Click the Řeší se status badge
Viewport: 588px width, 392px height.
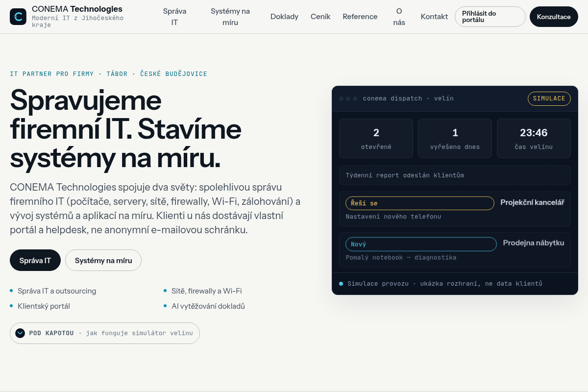pyautogui.click(x=420, y=203)
